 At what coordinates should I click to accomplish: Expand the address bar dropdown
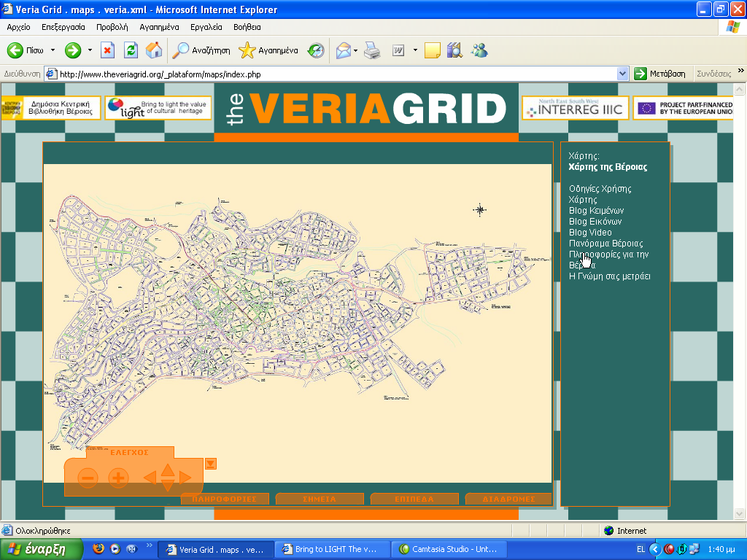click(x=622, y=74)
